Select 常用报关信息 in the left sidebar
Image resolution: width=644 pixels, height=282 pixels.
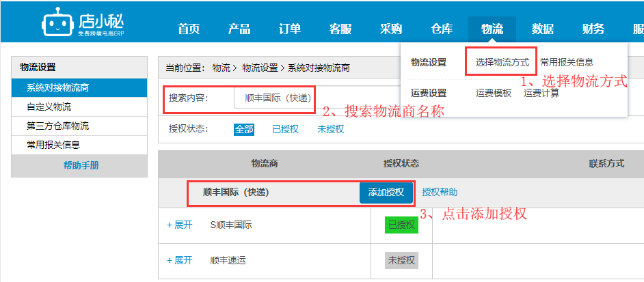[79, 145]
